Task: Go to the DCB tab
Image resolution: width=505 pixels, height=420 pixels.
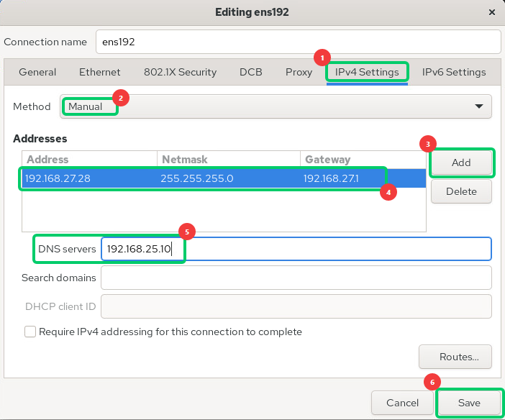Action: pyautogui.click(x=250, y=72)
